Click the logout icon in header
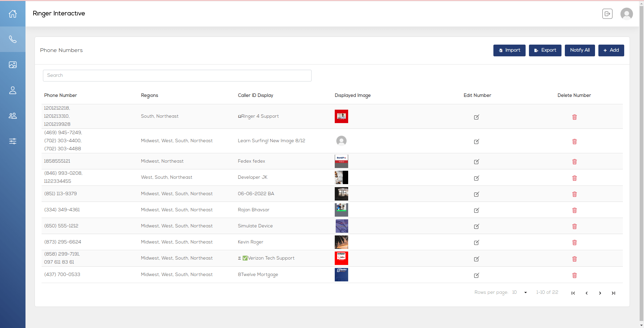Image resolution: width=644 pixels, height=328 pixels. pyautogui.click(x=607, y=14)
